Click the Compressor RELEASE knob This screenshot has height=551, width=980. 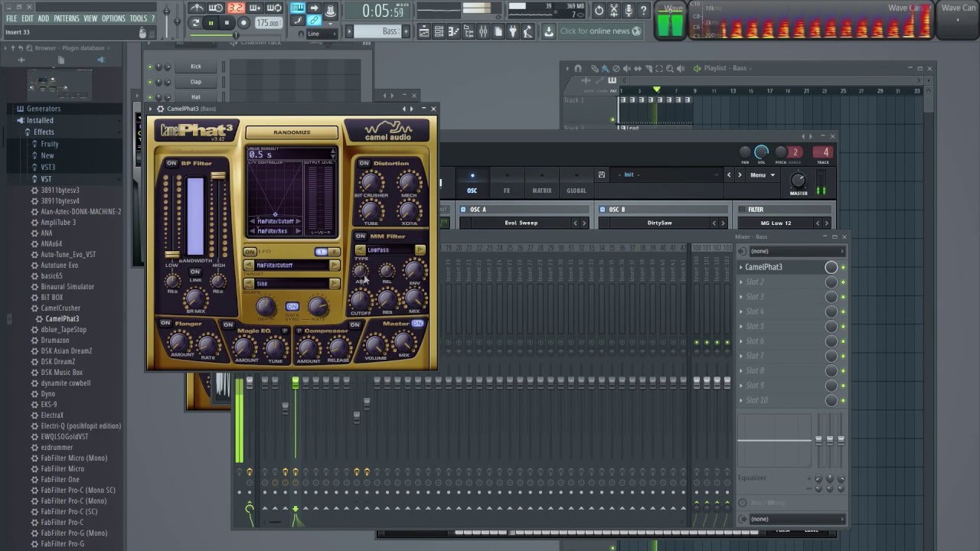[338, 348]
